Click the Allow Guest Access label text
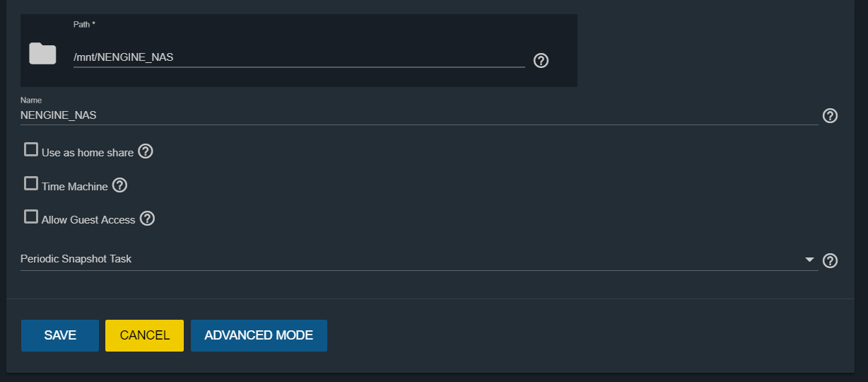Viewport: 868px width, 382px height. (x=88, y=220)
